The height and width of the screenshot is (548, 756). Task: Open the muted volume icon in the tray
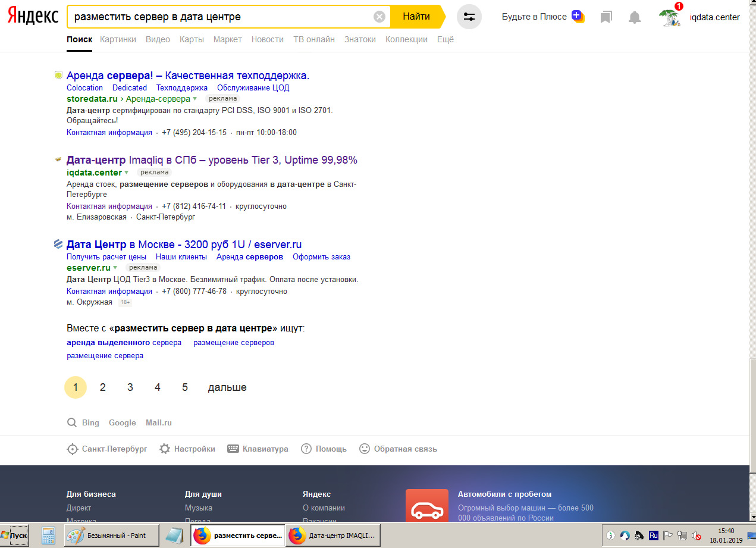[697, 536]
